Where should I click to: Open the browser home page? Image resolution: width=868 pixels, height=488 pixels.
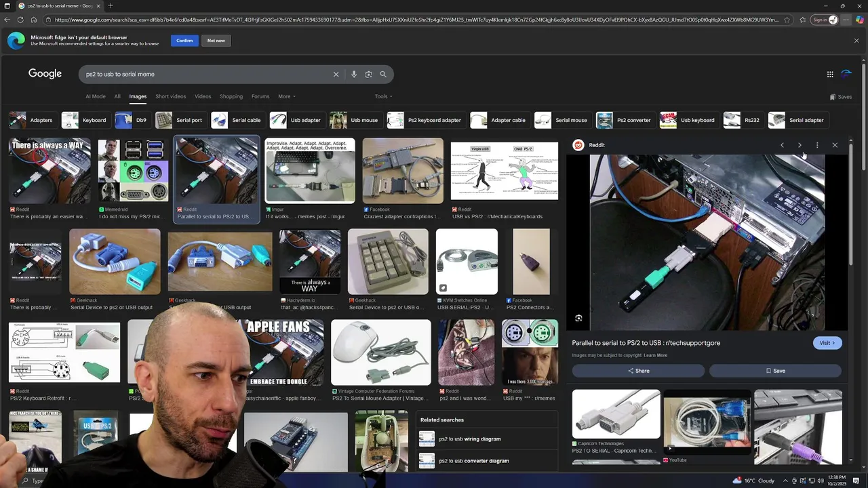33,20
